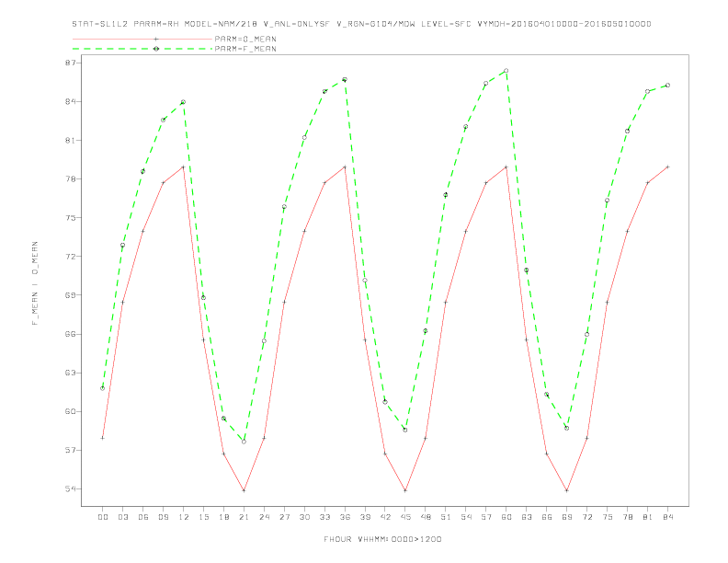Click x-axis forecast hour label 00
This screenshot has height=563, width=728.
(x=103, y=517)
